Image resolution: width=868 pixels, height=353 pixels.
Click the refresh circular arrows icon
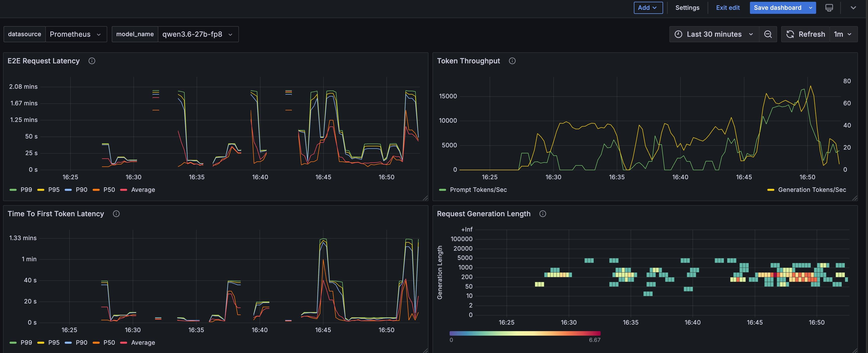tap(790, 34)
